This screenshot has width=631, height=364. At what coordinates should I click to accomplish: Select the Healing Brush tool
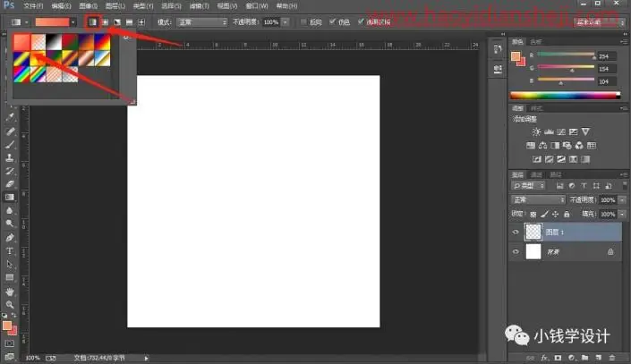pos(10,131)
